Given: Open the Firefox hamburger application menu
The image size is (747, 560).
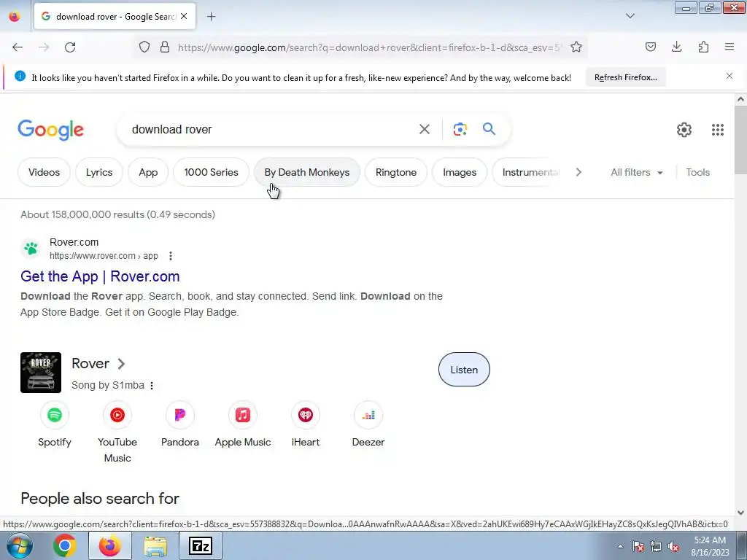Looking at the screenshot, I should [x=729, y=47].
